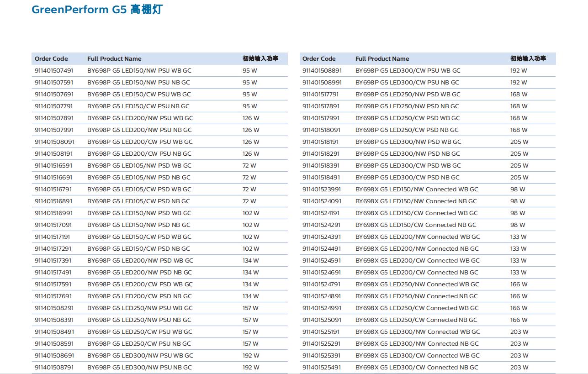
Task: Select order code 911401516891
Action: point(53,201)
